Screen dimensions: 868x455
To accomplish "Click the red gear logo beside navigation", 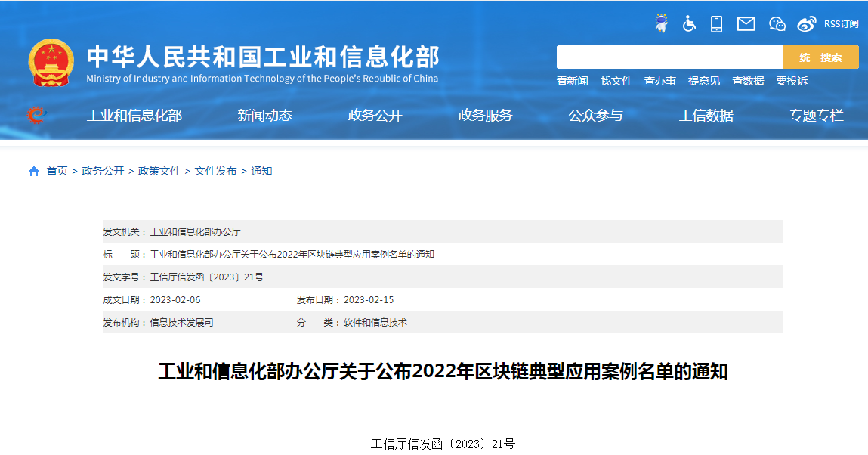I will [x=36, y=115].
